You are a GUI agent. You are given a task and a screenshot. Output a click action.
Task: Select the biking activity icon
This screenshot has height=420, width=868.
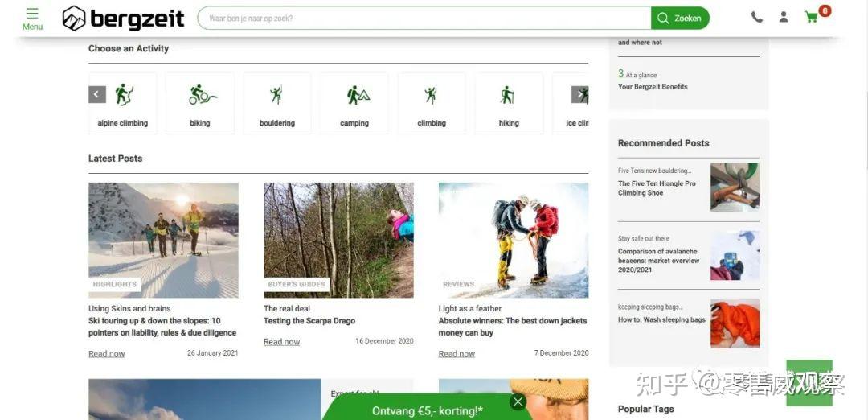coord(202,95)
